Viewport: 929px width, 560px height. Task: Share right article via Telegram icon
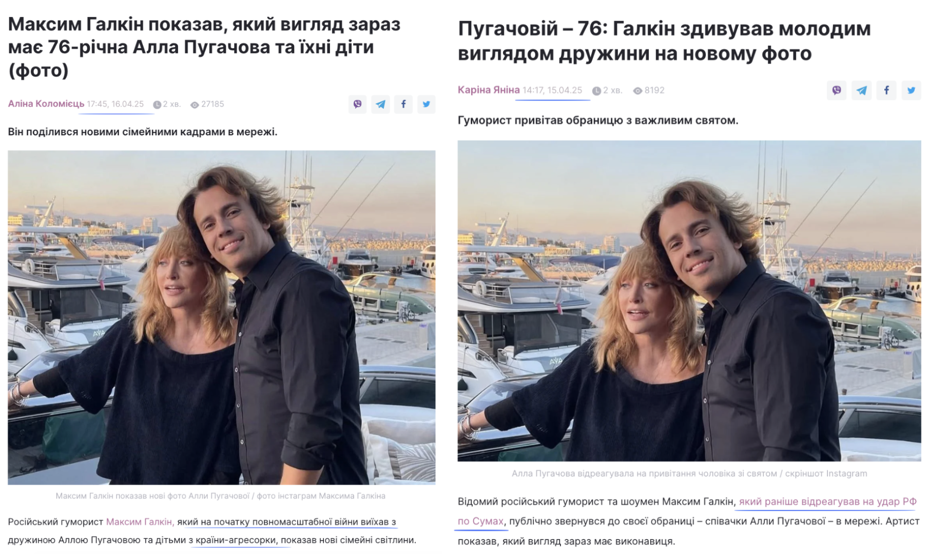pos(862,90)
